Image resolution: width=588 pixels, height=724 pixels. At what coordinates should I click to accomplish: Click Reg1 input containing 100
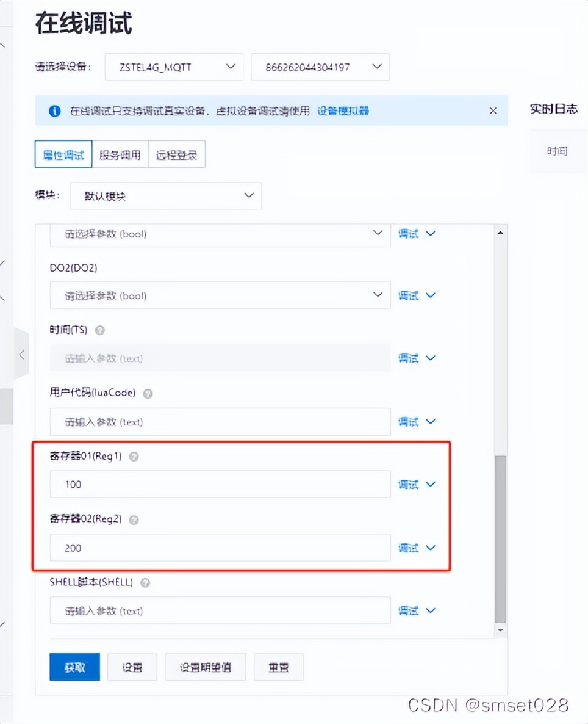(220, 484)
